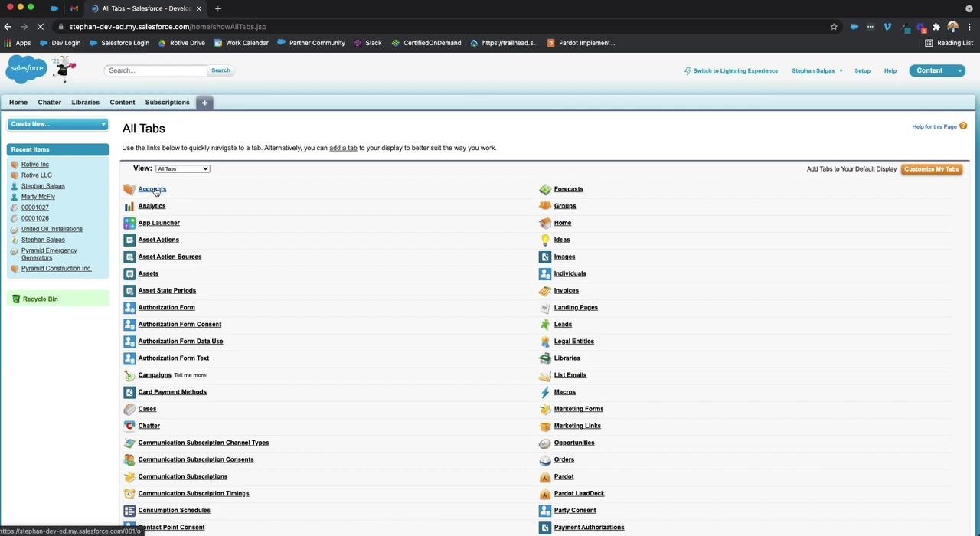This screenshot has height=536, width=980.
Task: Click the Recycle Bin icon
Action: point(16,299)
